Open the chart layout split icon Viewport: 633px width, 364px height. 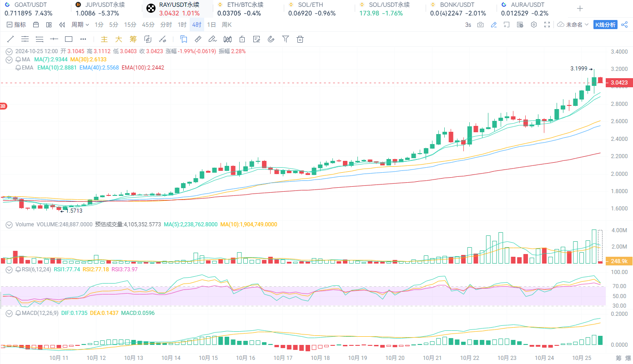(x=49, y=25)
